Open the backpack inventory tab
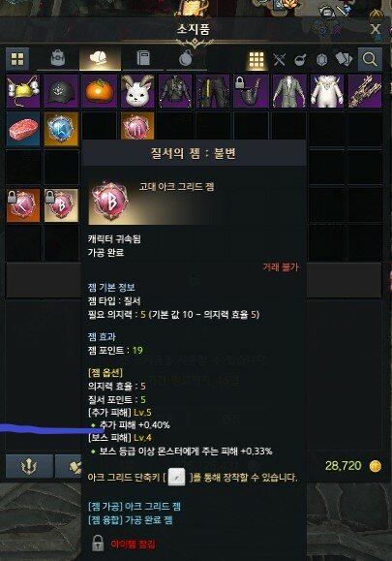Viewport: 392px width, 561px height. click(x=57, y=58)
